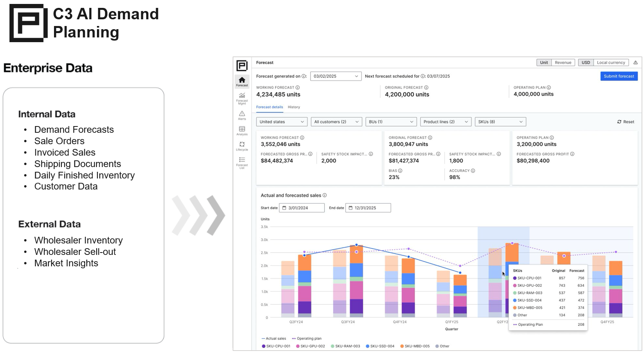
Task: Open the Forecast List icon in sidebar
Action: click(x=242, y=160)
